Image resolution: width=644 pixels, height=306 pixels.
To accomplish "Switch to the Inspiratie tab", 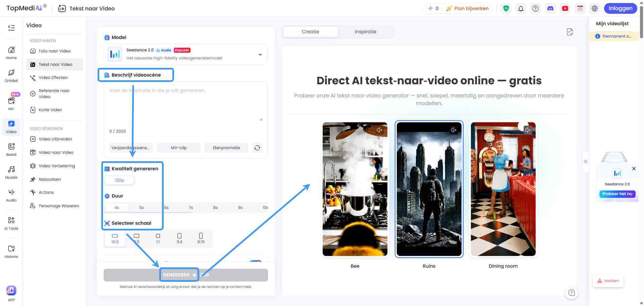I will tap(365, 32).
